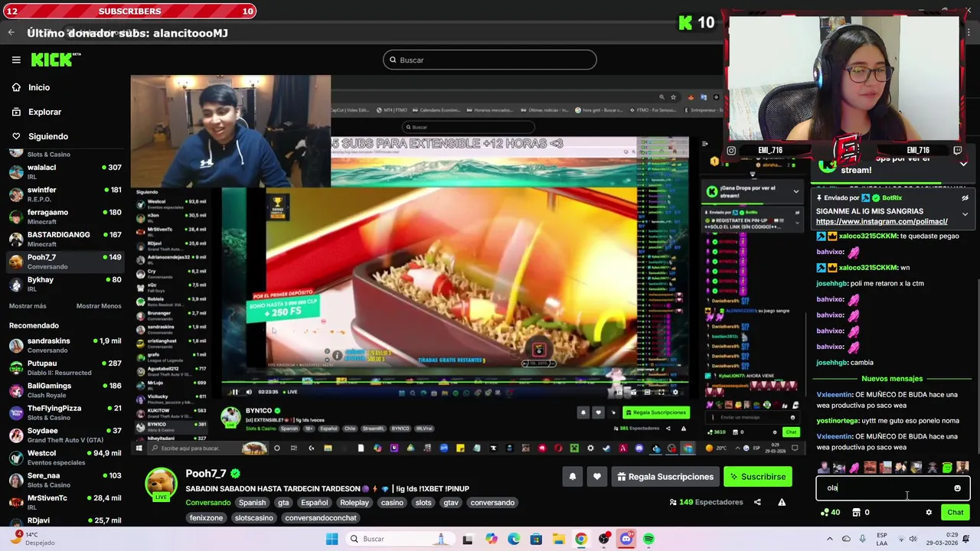Select the slots tag
The image size is (980, 551).
click(x=423, y=503)
